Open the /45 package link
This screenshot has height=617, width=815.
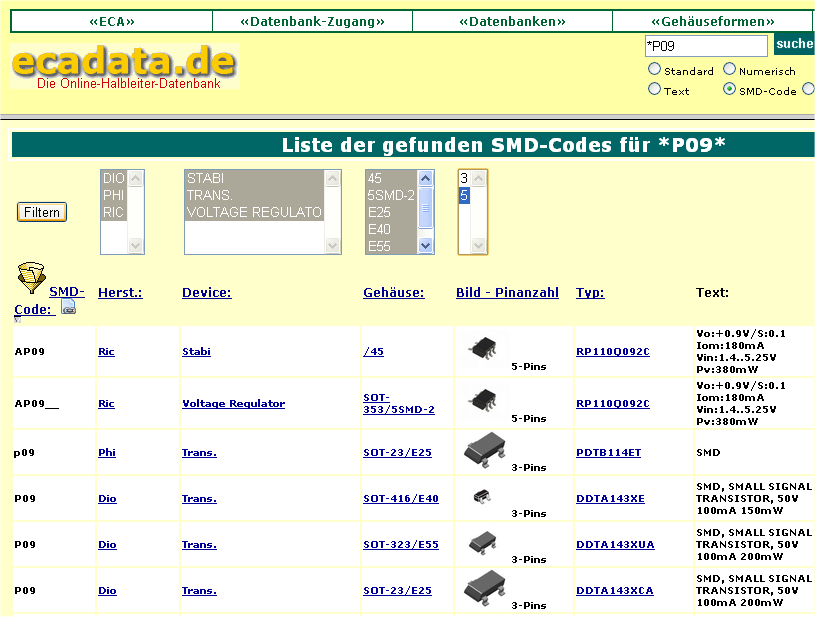click(x=373, y=352)
